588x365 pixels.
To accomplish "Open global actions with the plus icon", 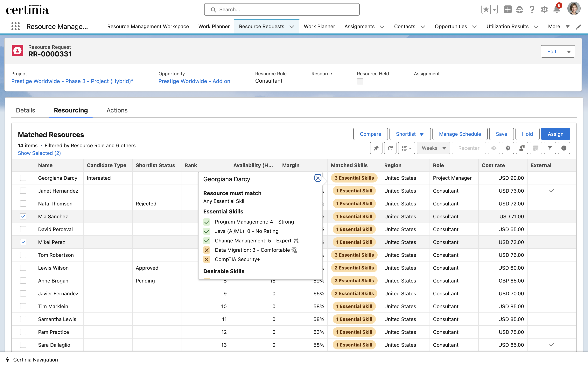I will click(508, 9).
